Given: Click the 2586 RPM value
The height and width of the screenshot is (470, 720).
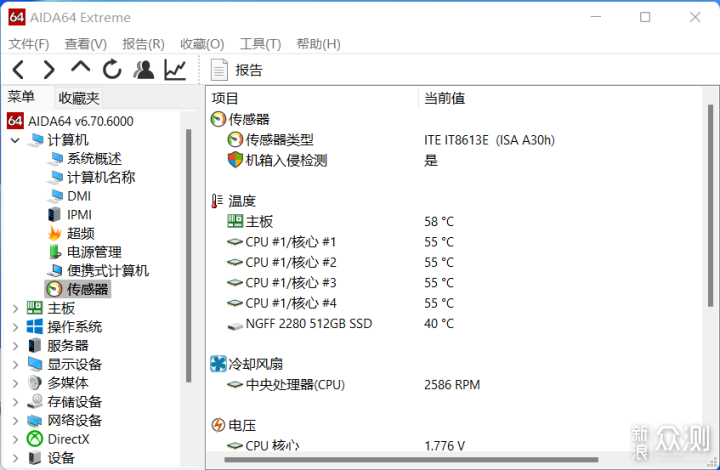Looking at the screenshot, I should click(452, 385).
